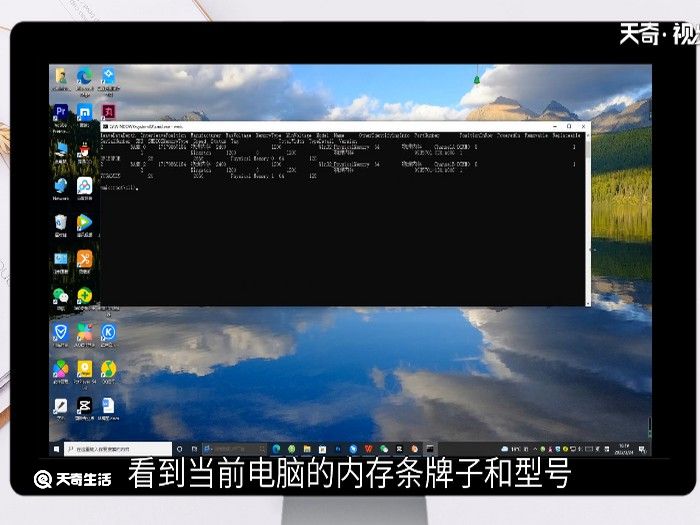Open WeChat from the taskbar
Image resolution: width=700 pixels, height=525 pixels.
pos(384,449)
